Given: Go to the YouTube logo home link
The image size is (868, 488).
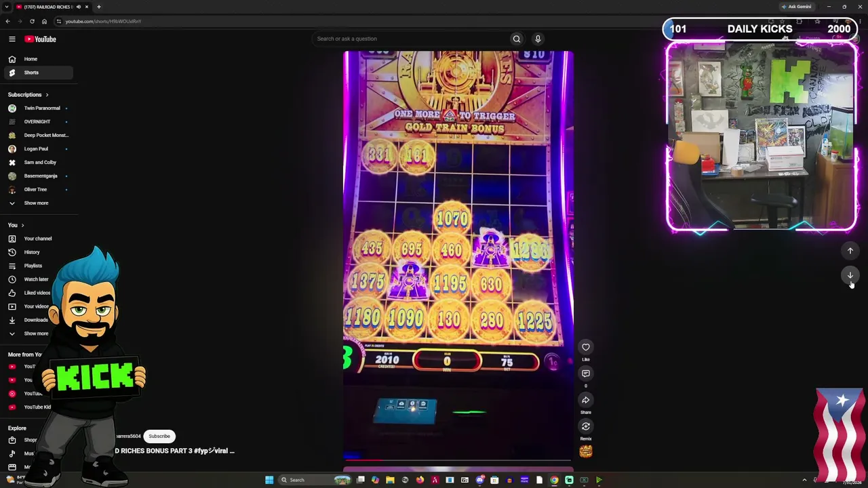Looking at the screenshot, I should 41,39.
